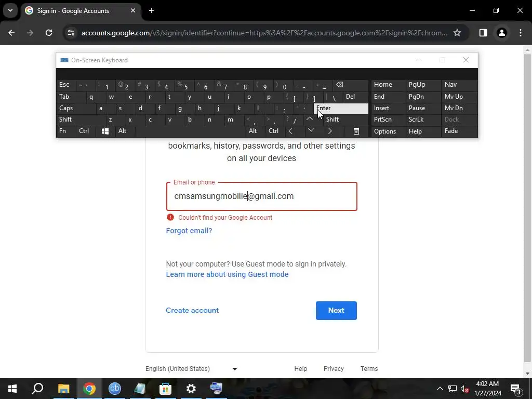Image resolution: width=532 pixels, height=399 pixels.
Task: Click the Options key on On-Screen Keyboard
Action: [x=388, y=131]
